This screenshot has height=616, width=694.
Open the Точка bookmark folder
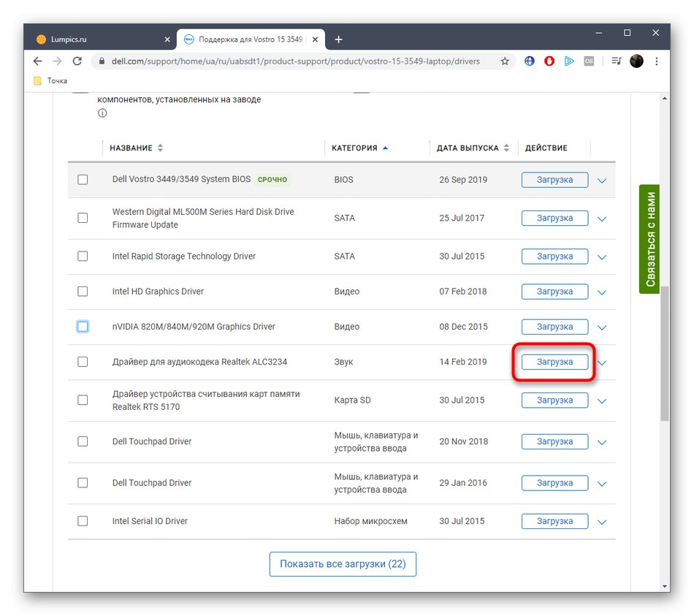tap(51, 80)
